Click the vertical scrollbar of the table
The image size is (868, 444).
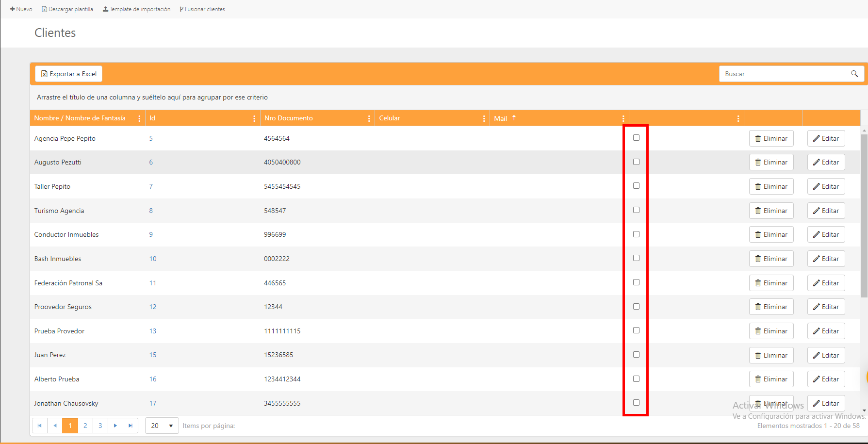point(864,214)
